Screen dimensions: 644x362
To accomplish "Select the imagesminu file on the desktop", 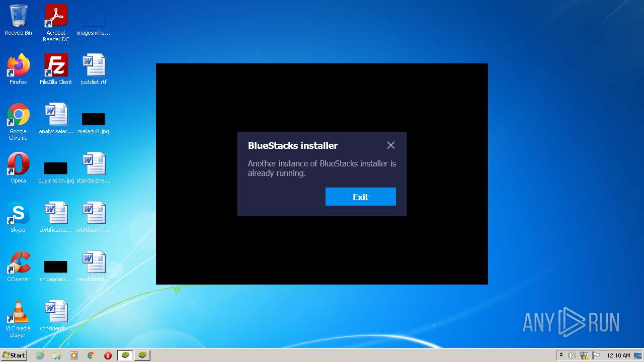I will [x=94, y=25].
